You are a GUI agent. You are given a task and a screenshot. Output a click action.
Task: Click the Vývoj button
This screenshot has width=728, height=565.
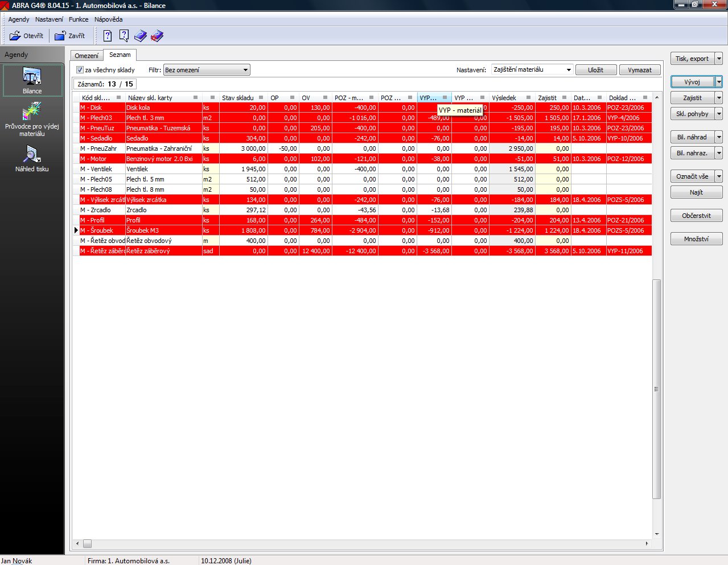(x=692, y=82)
